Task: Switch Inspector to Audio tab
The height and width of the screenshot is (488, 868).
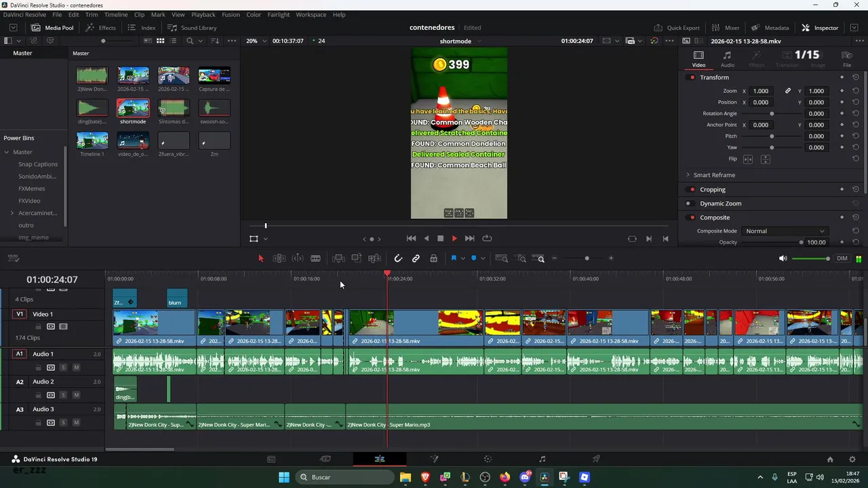Action: 727,59
